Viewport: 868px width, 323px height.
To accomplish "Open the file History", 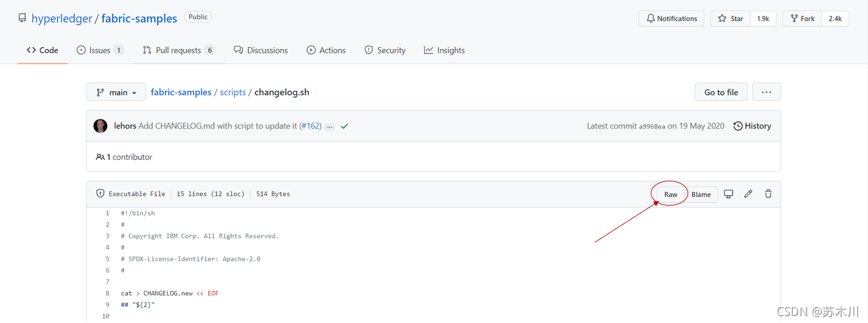I will point(752,126).
